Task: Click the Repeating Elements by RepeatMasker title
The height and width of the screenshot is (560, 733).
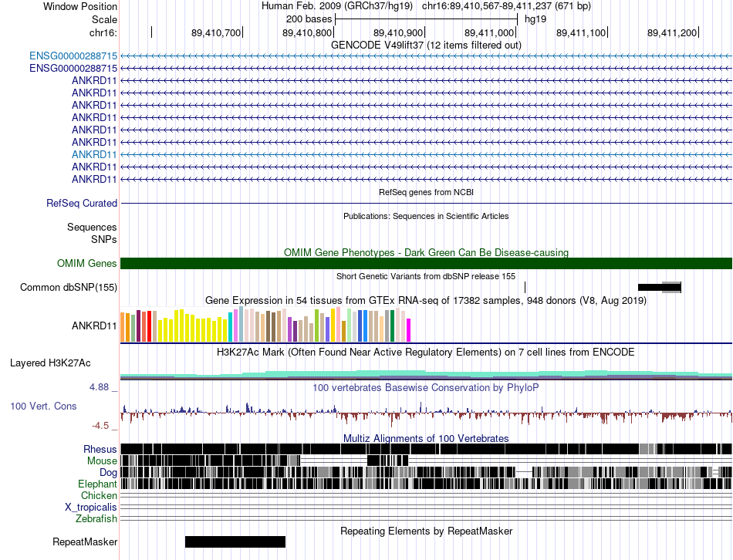Action: 426,531
